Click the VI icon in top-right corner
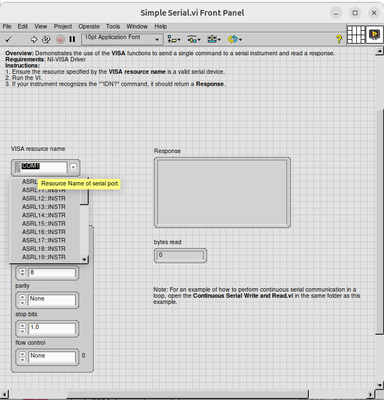The image size is (384, 400). [x=375, y=34]
